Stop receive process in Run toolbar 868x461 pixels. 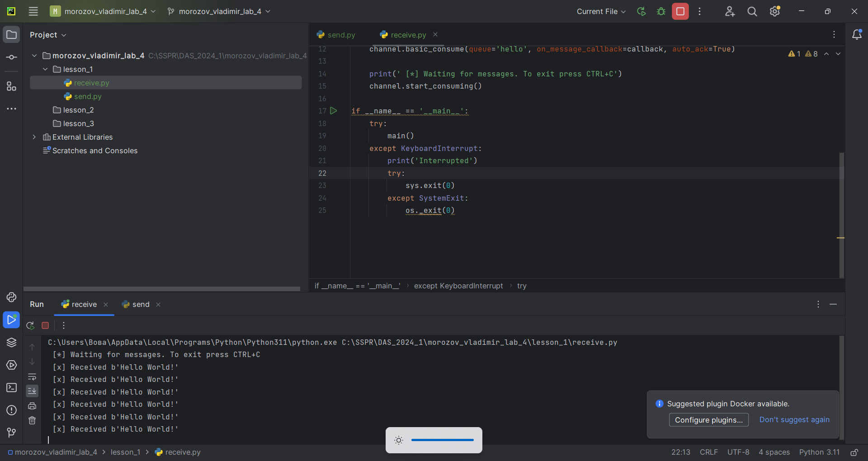[x=45, y=325]
